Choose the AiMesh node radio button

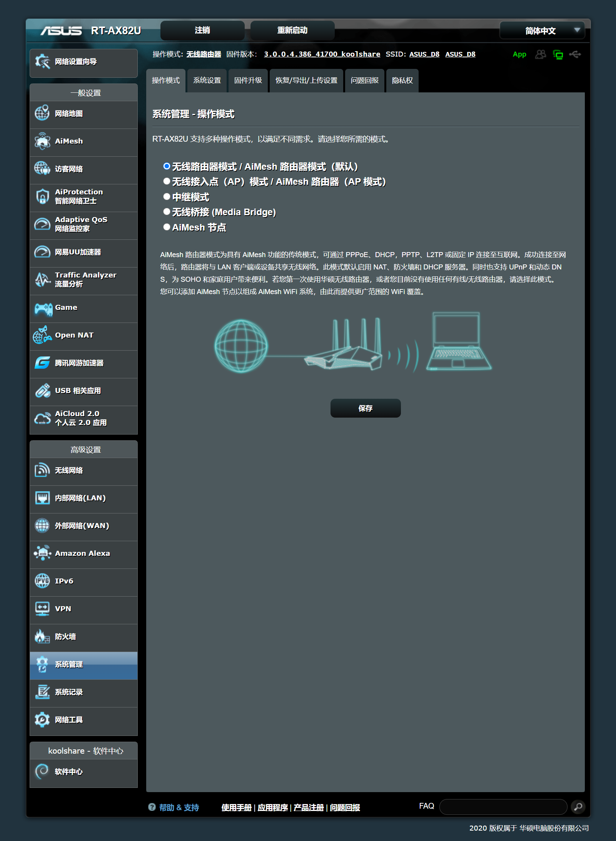click(x=167, y=227)
